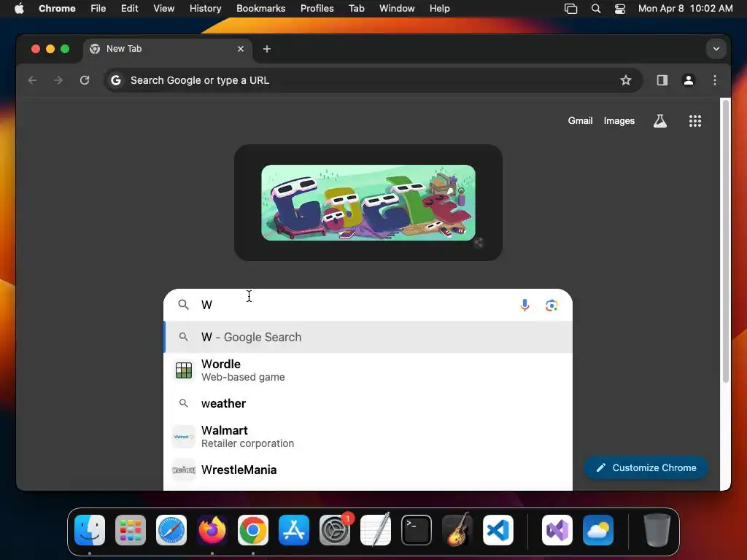This screenshot has width=747, height=560.
Task: Reload the page with the refresh icon
Action: pyautogui.click(x=85, y=80)
